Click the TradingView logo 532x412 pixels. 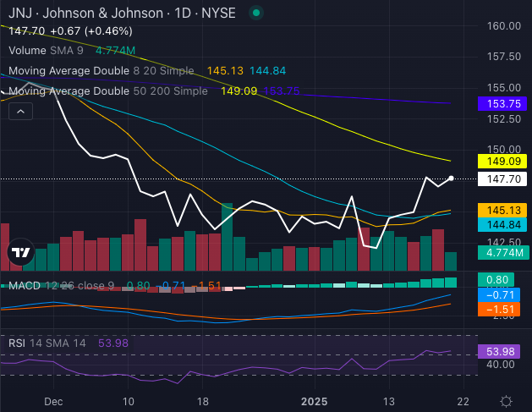pos(21,252)
